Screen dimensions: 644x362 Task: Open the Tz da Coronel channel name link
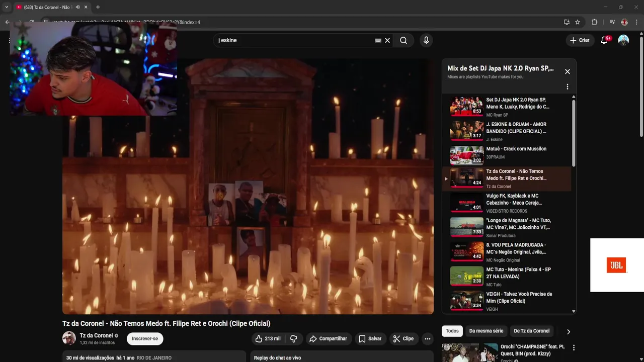point(96,335)
